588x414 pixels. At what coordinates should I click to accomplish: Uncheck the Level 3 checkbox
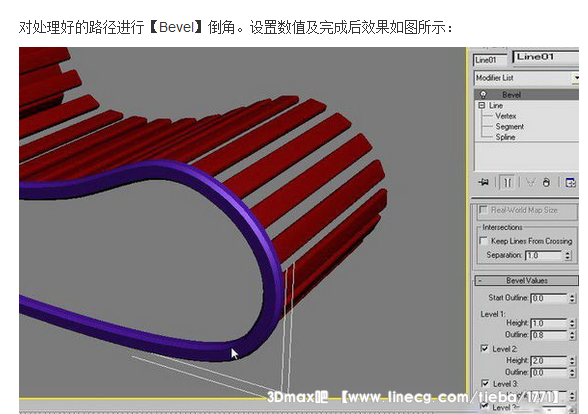tap(485, 383)
